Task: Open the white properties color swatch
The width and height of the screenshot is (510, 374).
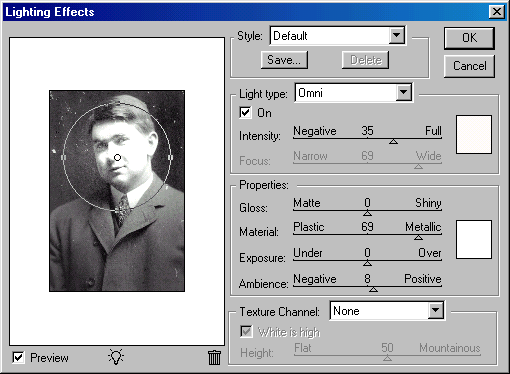Action: point(474,239)
